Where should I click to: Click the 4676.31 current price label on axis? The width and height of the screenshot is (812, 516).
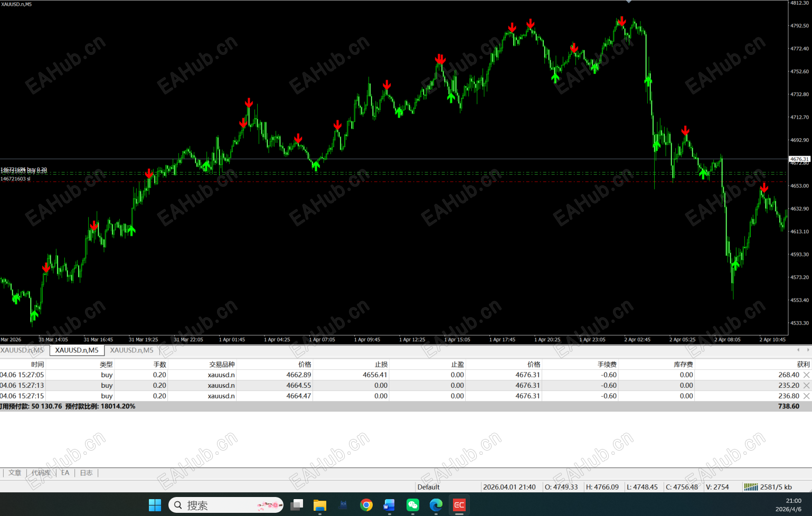(x=799, y=159)
